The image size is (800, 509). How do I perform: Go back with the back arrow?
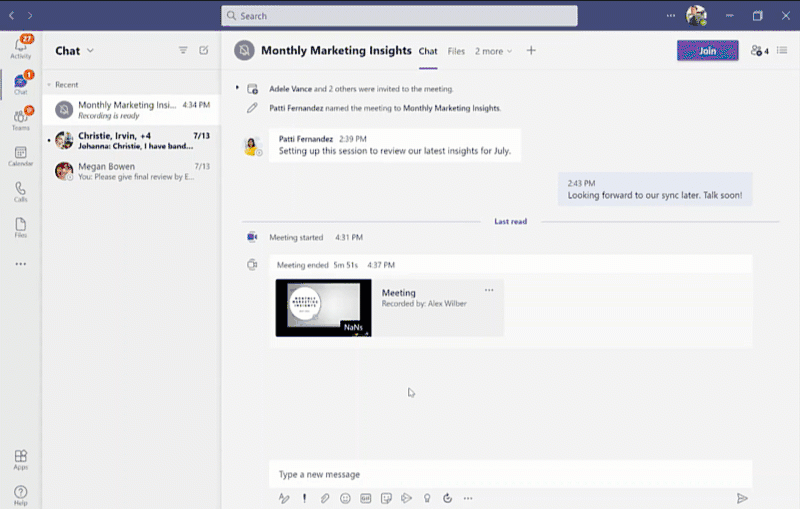[11, 16]
